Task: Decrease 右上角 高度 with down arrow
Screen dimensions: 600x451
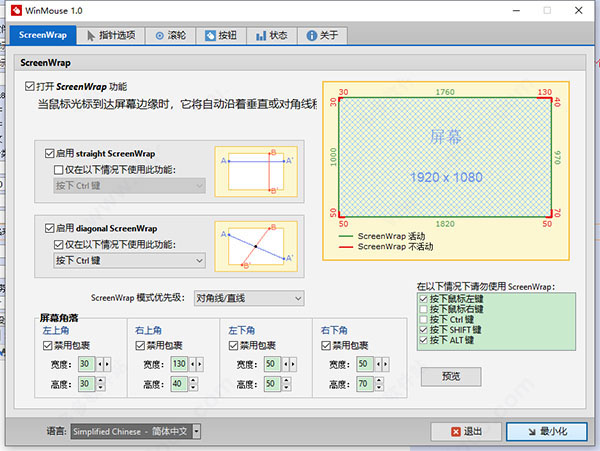Action: [193, 388]
